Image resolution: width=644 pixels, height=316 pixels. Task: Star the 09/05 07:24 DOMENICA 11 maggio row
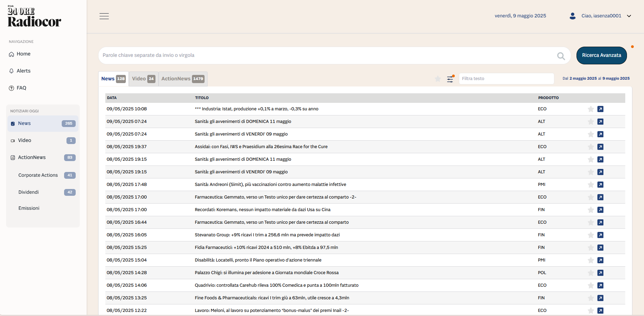591,122
